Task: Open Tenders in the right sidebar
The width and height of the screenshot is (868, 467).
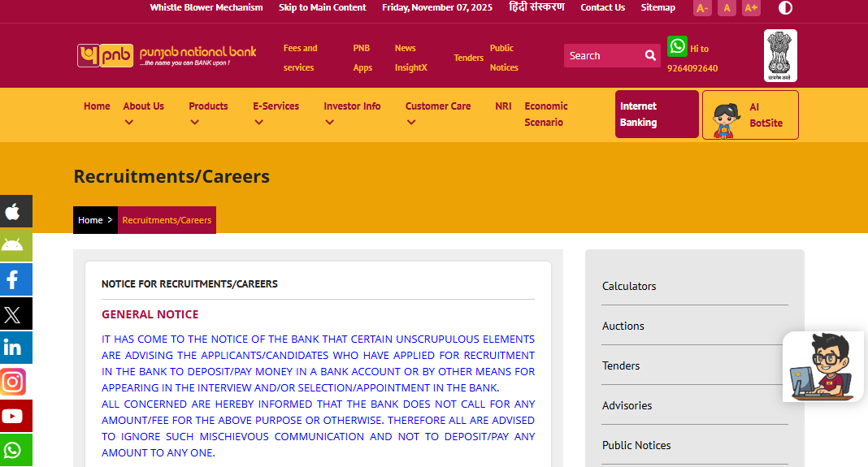Action: point(621,365)
